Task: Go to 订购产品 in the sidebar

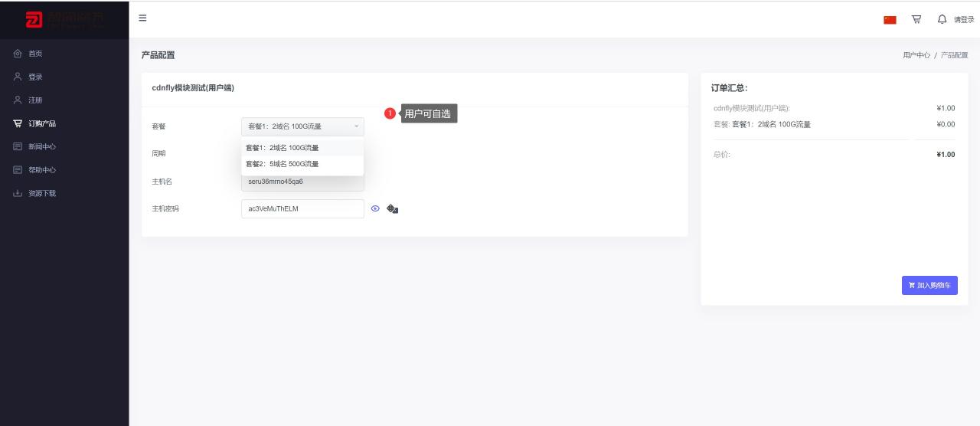Action: click(41, 123)
